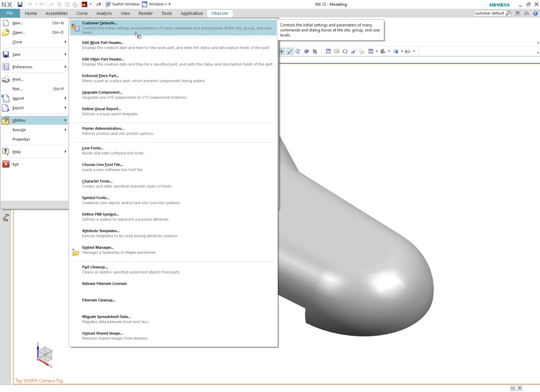Expand the dropdown arrow beside the FS icon
Screen dimensions: 540x392
point(90,4)
